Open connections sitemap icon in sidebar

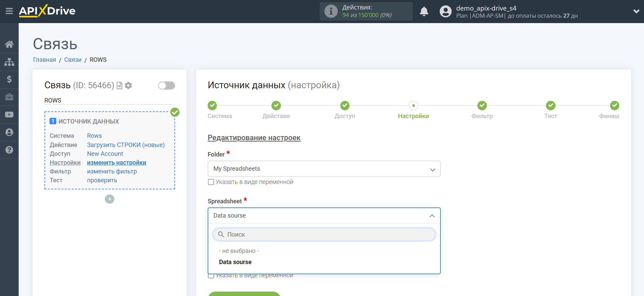(x=9, y=62)
